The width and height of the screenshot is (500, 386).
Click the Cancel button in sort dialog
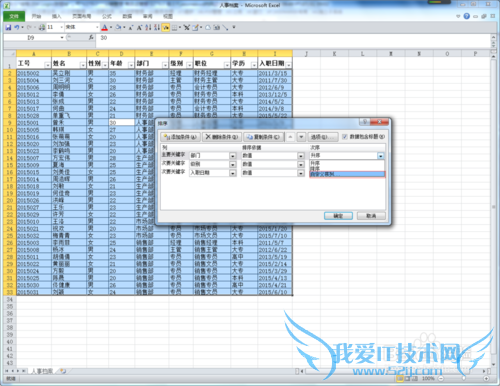pos(371,216)
